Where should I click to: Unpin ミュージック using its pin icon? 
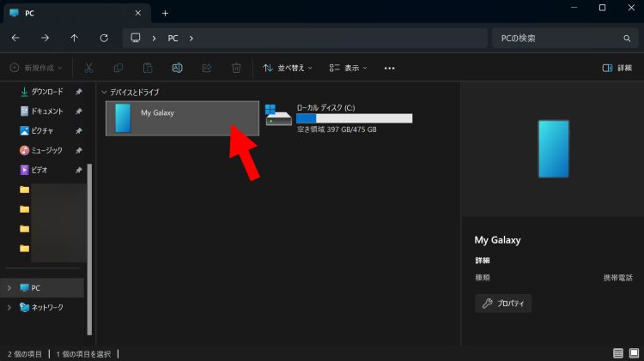pyautogui.click(x=78, y=151)
